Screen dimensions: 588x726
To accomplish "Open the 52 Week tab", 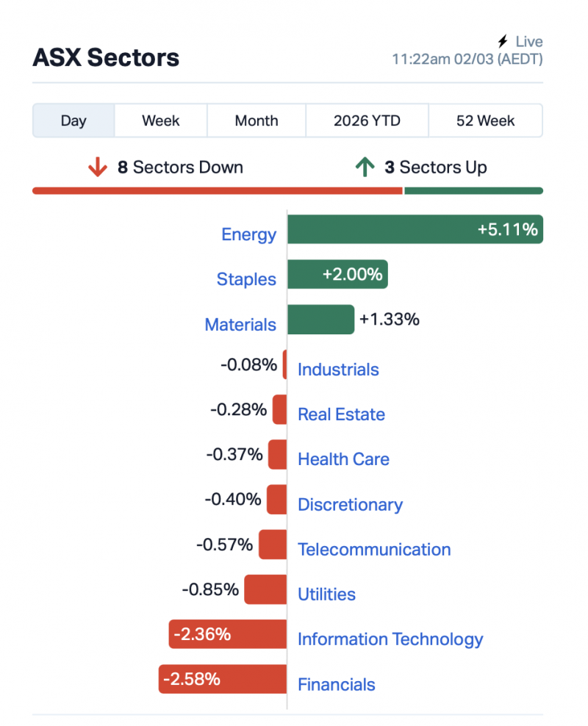I will pos(485,121).
